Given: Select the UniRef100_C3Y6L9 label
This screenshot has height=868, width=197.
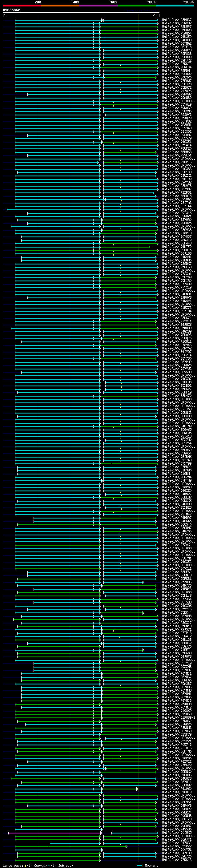Looking at the screenshot, I should [177, 104].
